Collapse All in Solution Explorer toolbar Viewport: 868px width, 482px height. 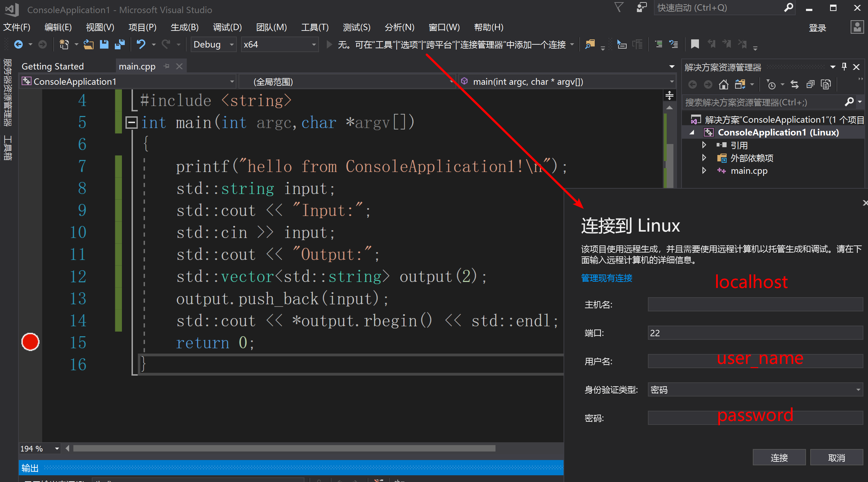pyautogui.click(x=810, y=84)
